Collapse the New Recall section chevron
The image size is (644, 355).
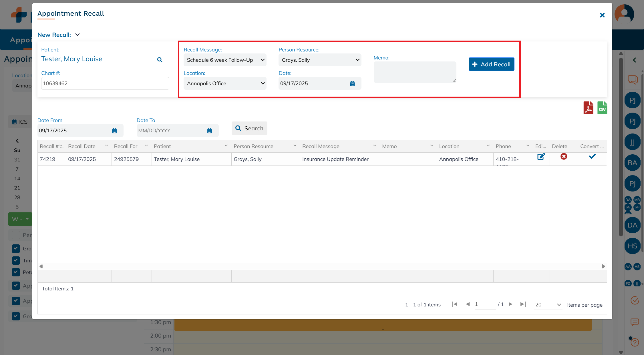point(77,35)
